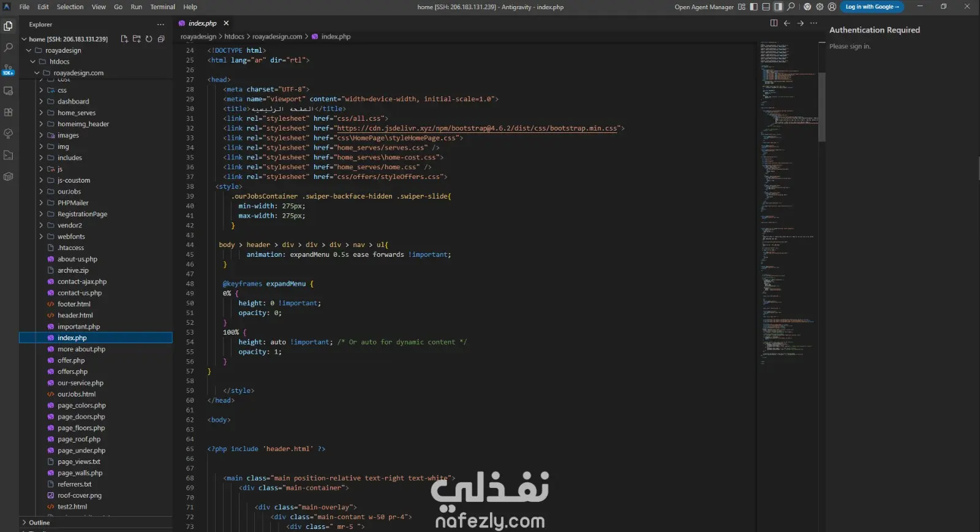Refresh the Explorer file tree
The height and width of the screenshot is (532, 980).
tap(149, 39)
